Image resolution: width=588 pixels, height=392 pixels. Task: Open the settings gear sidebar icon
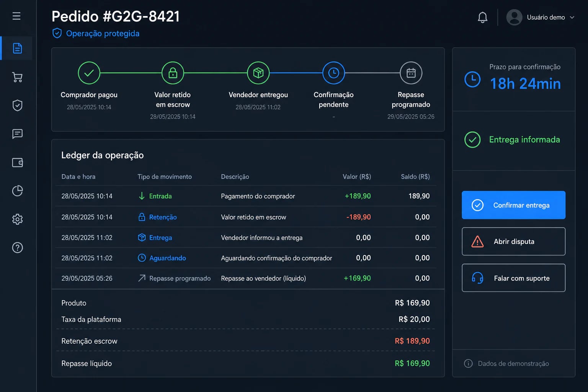coord(17,219)
